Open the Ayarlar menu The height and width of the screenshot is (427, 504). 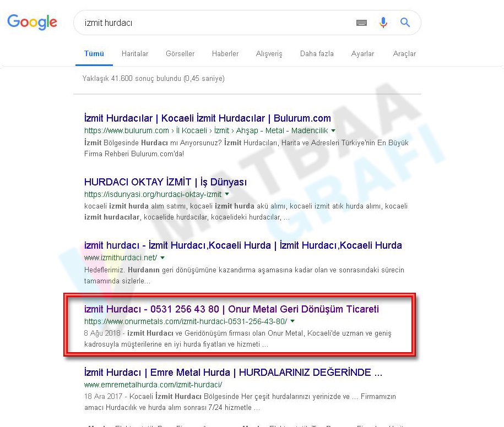click(362, 53)
